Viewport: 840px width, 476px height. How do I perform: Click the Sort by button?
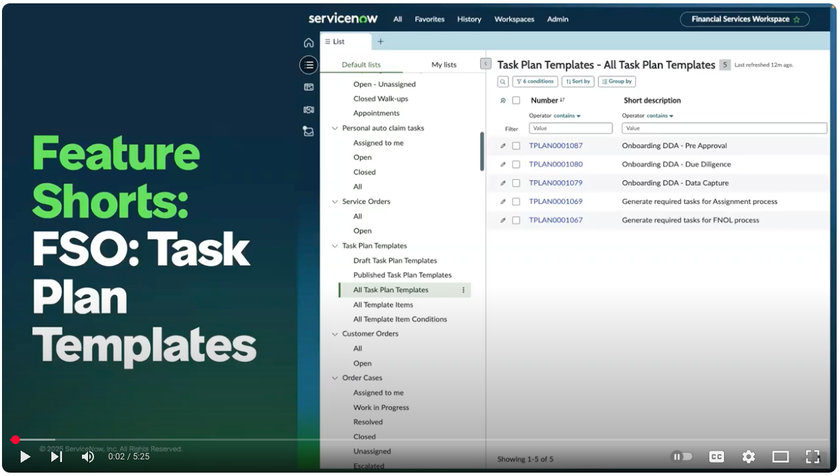(x=578, y=81)
